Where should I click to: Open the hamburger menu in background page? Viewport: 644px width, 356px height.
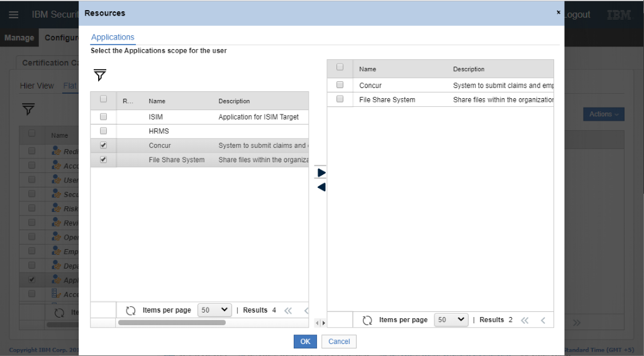coord(14,15)
